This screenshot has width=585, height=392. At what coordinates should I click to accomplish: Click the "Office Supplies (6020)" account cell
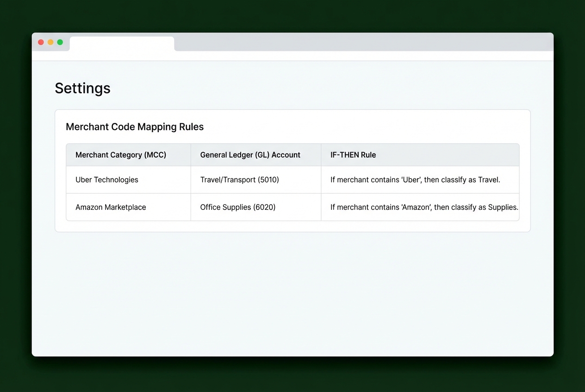pyautogui.click(x=237, y=207)
